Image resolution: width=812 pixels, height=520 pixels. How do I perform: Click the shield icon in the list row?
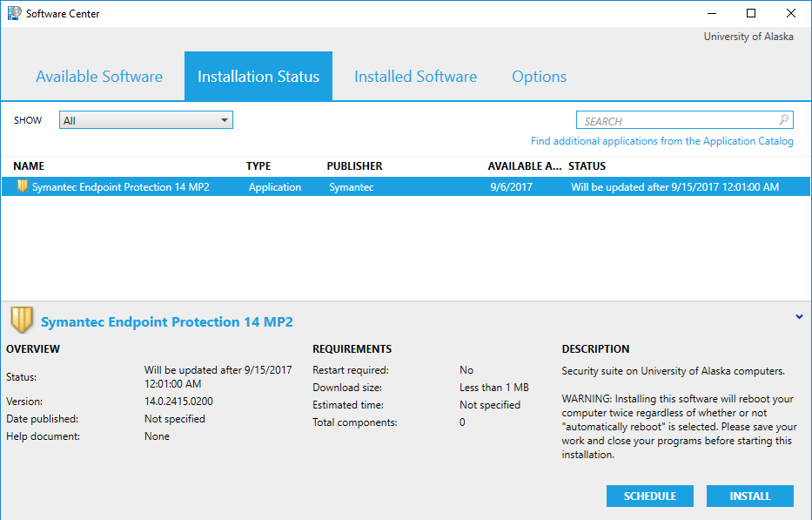pyautogui.click(x=23, y=186)
